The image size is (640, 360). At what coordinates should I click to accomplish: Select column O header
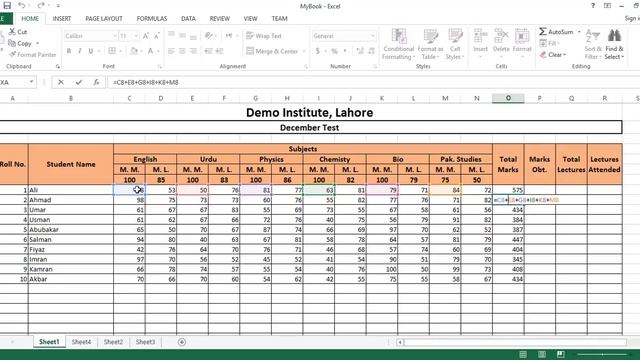508,98
